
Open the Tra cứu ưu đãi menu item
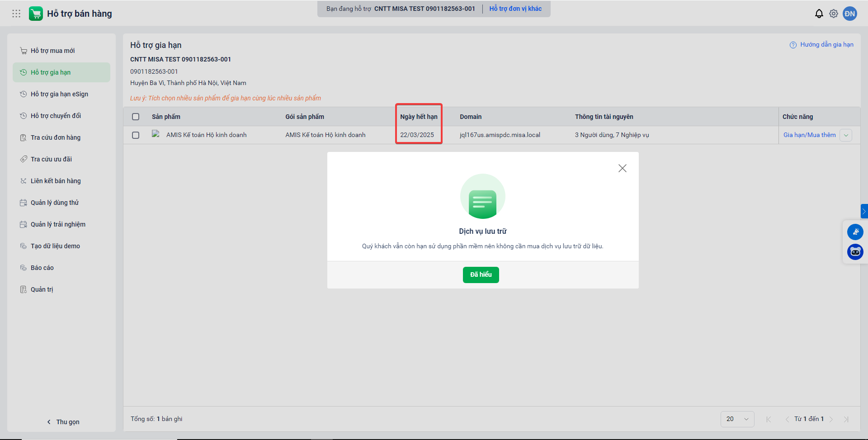tap(61, 159)
